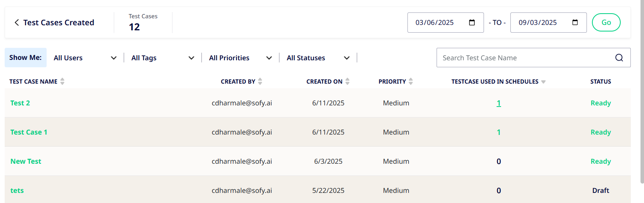644x203 pixels.
Task: Click schedule count 1 link for Test 2
Action: click(499, 103)
